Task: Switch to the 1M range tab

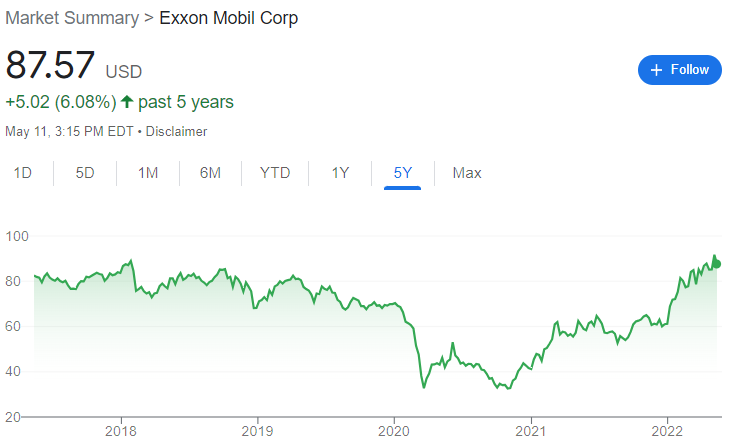Action: point(148,173)
